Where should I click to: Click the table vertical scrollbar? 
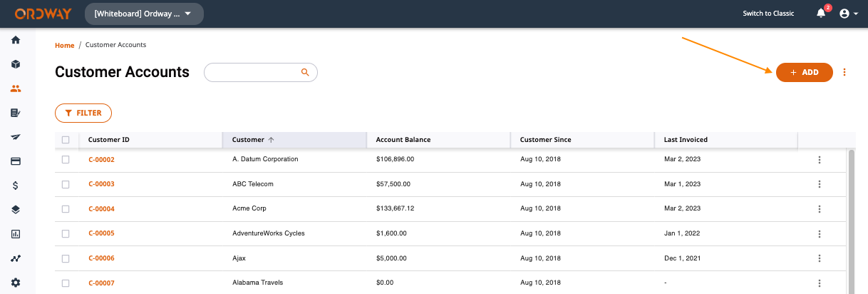[x=851, y=221]
